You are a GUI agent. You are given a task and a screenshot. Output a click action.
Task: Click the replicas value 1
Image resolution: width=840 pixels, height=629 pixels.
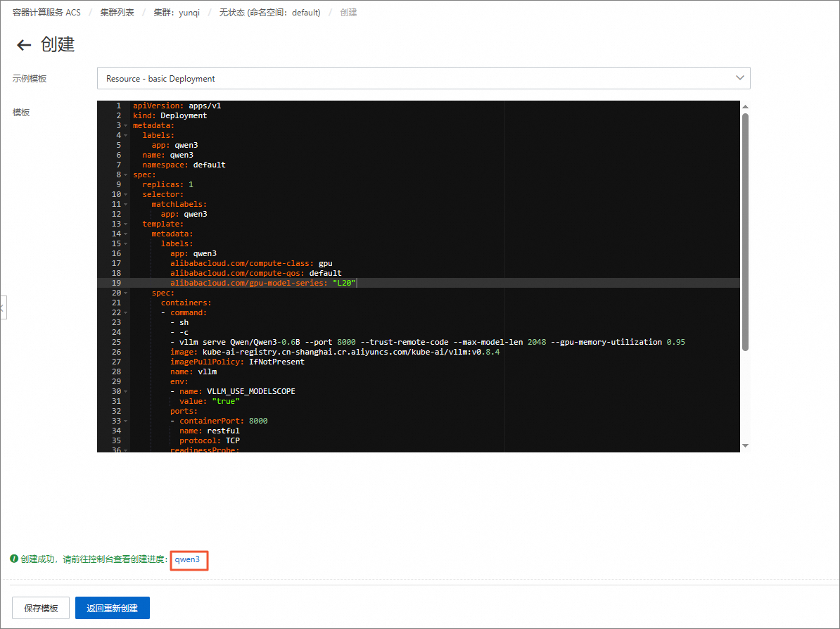[191, 184]
